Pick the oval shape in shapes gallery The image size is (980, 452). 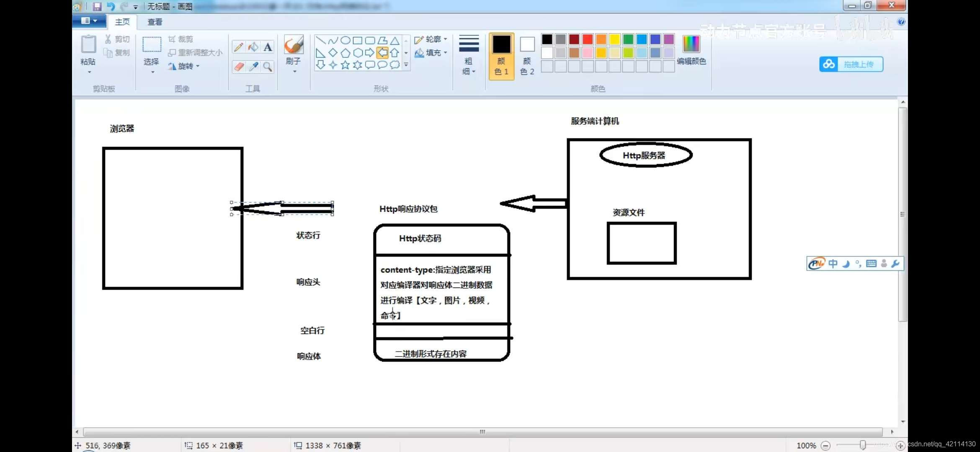tap(345, 41)
